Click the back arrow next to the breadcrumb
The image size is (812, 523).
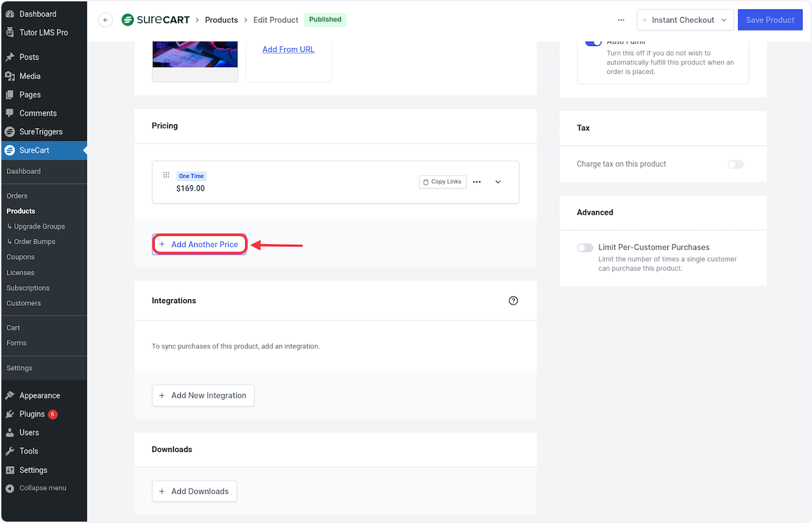point(106,20)
